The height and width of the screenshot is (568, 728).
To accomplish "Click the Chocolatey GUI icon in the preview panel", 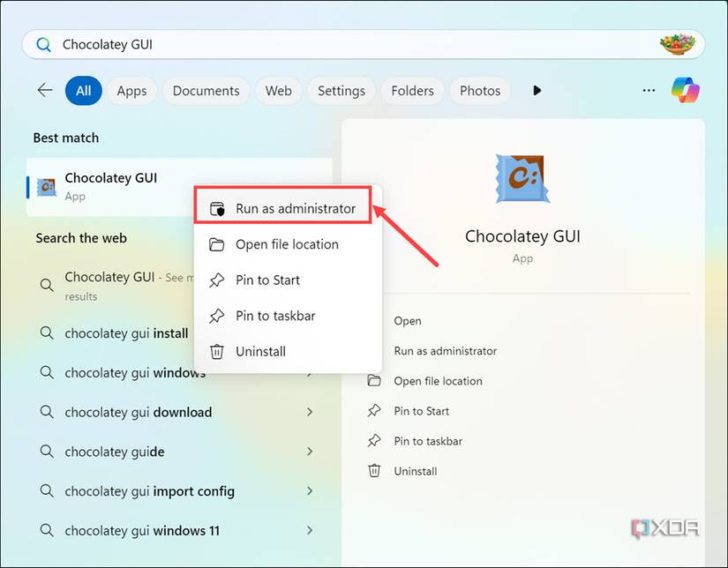I will [x=522, y=178].
